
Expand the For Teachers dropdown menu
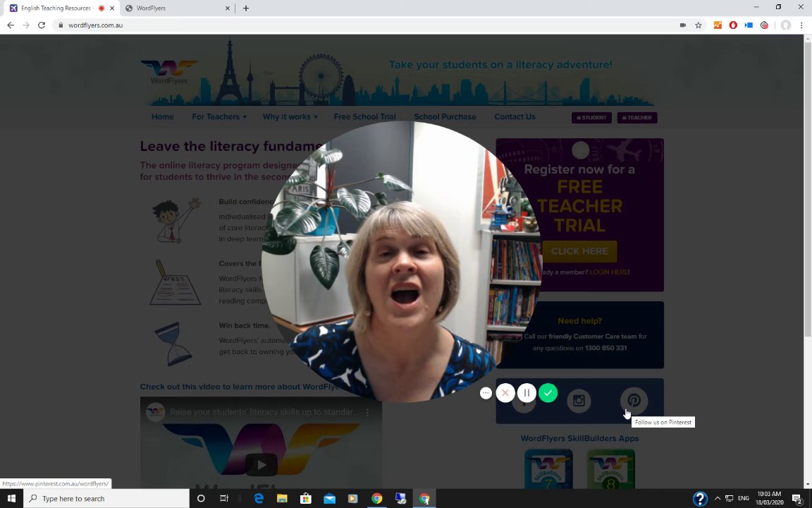[219, 116]
